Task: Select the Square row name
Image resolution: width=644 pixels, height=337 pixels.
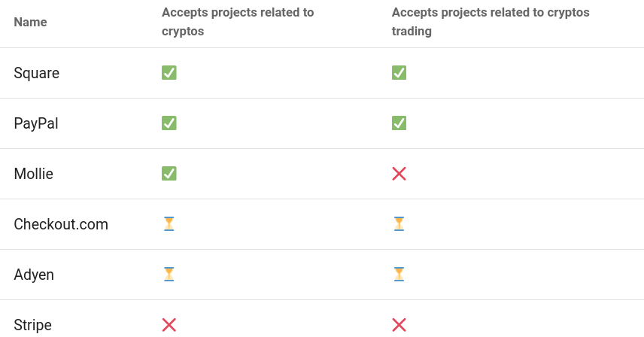Action: 37,73
